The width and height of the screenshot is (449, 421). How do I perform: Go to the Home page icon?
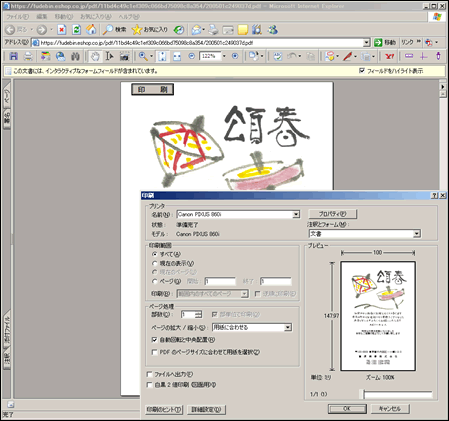pos(91,30)
